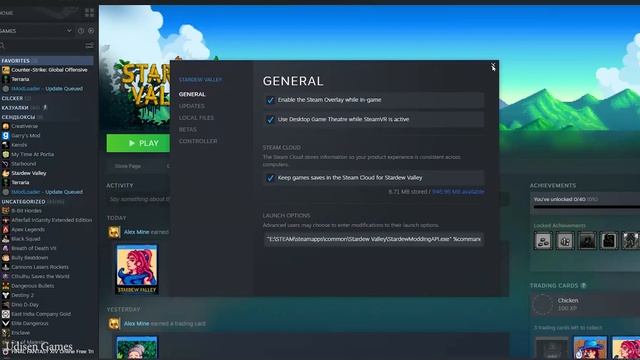The height and width of the screenshot is (360, 640).
Task: Select Cthulhu Saves the World in list
Action: (x=40, y=276)
